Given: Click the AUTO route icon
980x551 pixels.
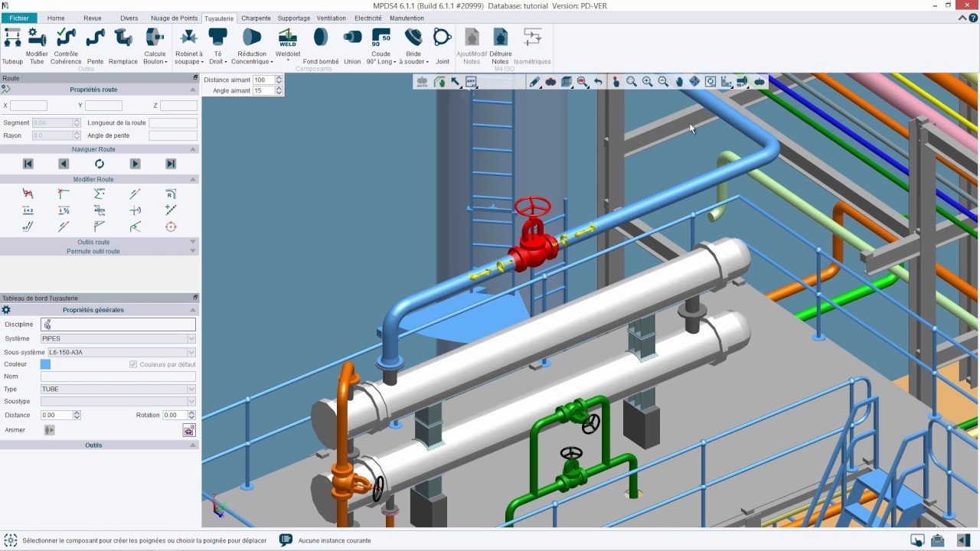Looking at the screenshot, I should pyautogui.click(x=100, y=210).
